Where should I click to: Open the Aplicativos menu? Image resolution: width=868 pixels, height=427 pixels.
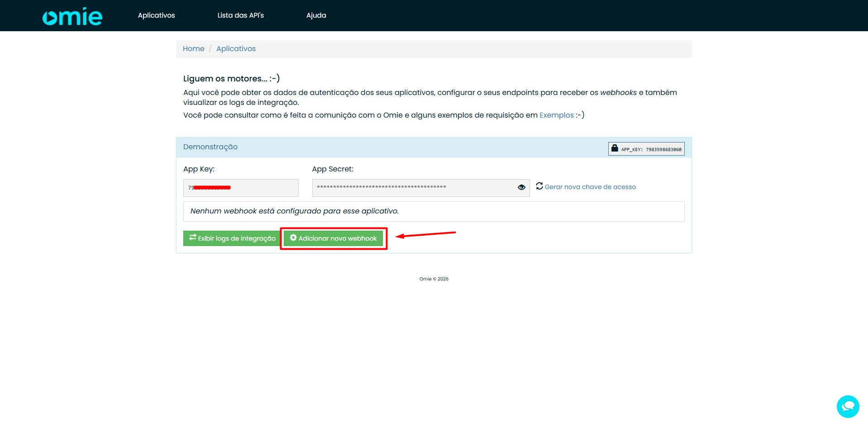pyautogui.click(x=156, y=15)
